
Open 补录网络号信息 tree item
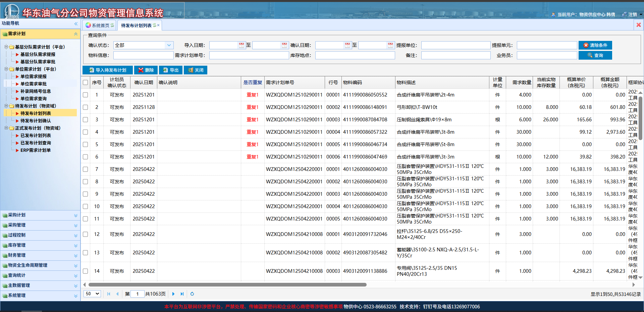click(35, 91)
